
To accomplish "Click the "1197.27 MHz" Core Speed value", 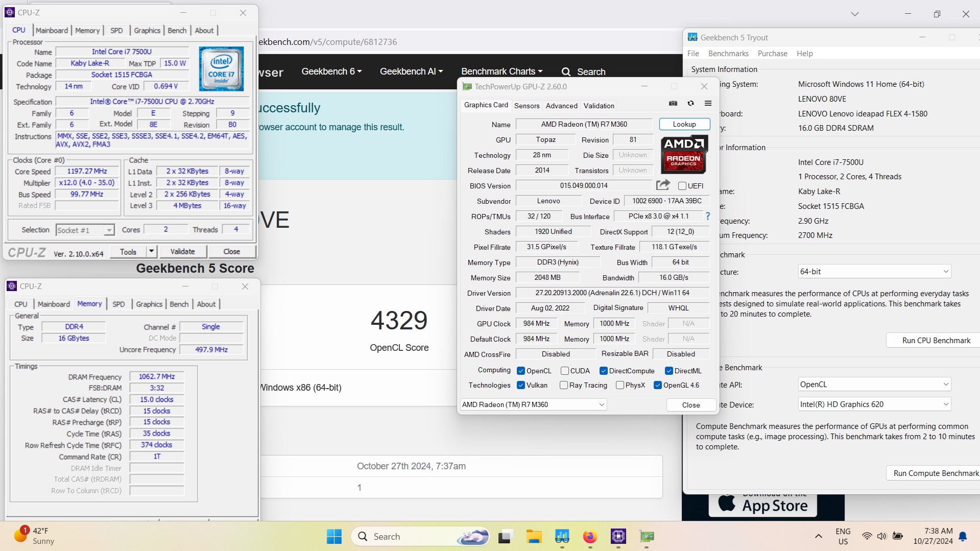I will [x=87, y=171].
